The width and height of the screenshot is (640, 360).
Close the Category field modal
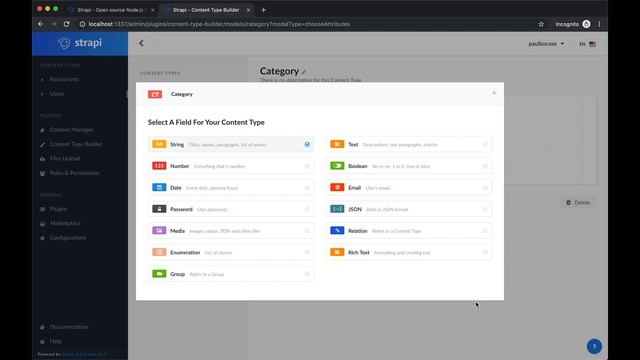494,93
